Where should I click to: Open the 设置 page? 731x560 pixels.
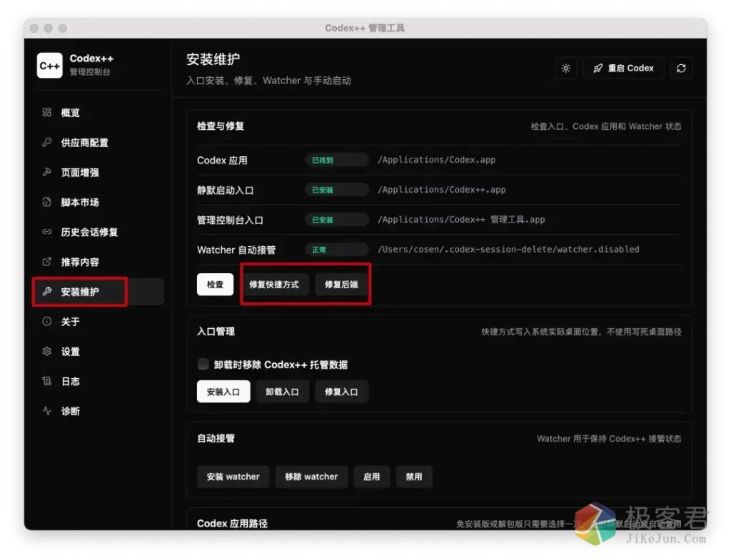pyautogui.click(x=98, y=351)
